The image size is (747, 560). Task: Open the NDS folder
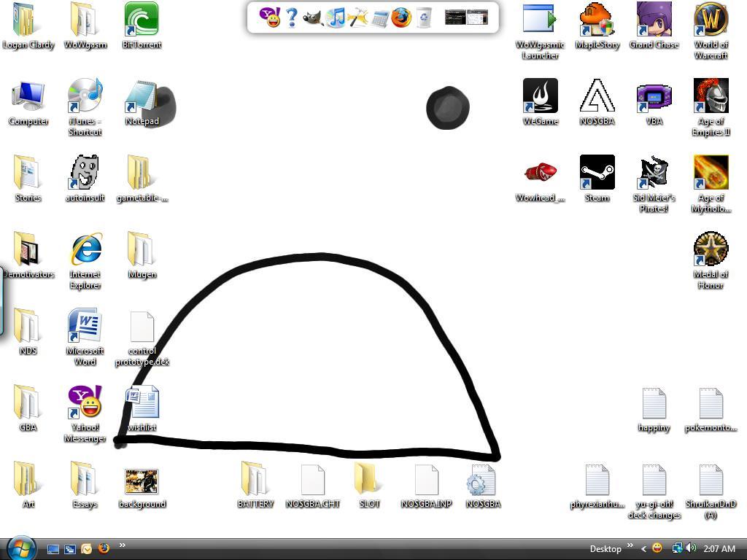pyautogui.click(x=28, y=332)
